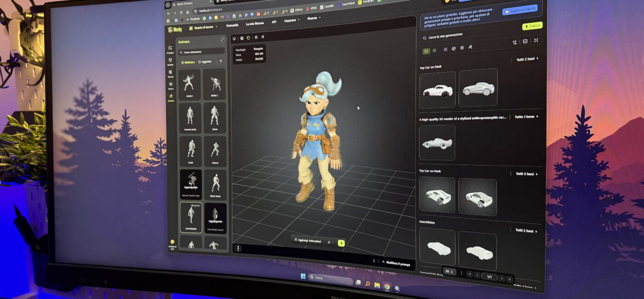Open the Modello tool in left sidebar
This screenshot has height=299, width=644.
(170, 61)
